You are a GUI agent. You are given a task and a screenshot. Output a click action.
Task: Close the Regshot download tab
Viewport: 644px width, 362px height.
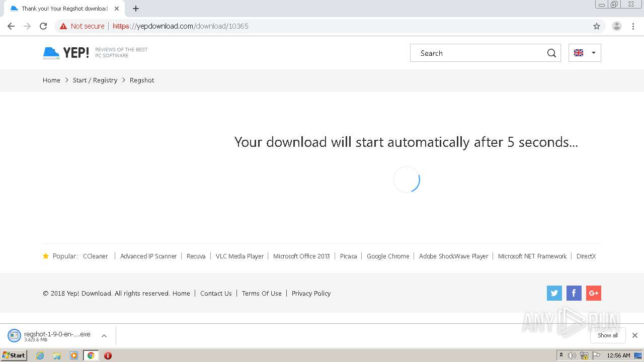[116, 9]
